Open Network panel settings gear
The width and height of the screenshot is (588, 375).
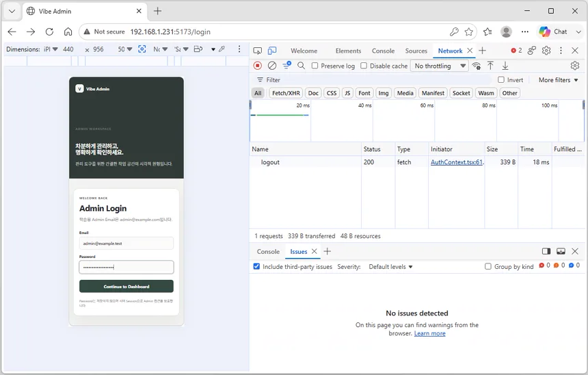click(x=574, y=66)
